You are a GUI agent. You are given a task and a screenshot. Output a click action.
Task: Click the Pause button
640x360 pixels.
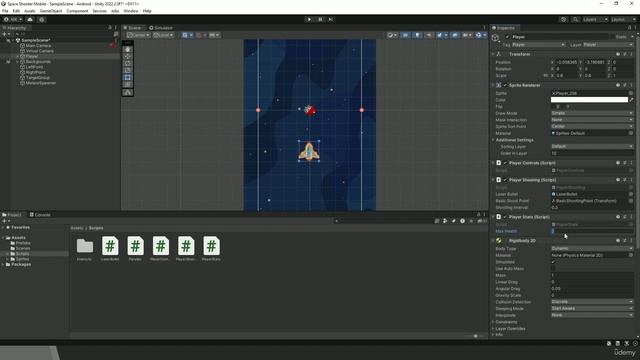coord(320,19)
